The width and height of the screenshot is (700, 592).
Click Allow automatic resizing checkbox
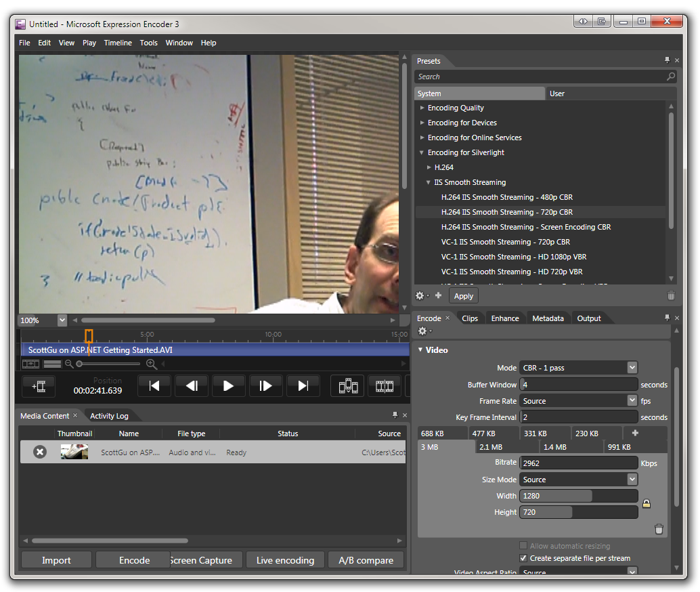523,545
